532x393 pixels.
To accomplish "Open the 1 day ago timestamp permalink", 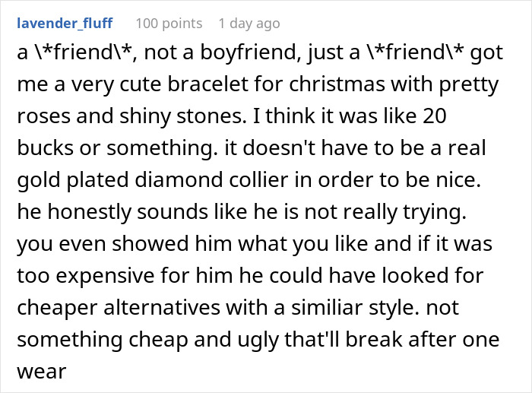I will pos(249,24).
